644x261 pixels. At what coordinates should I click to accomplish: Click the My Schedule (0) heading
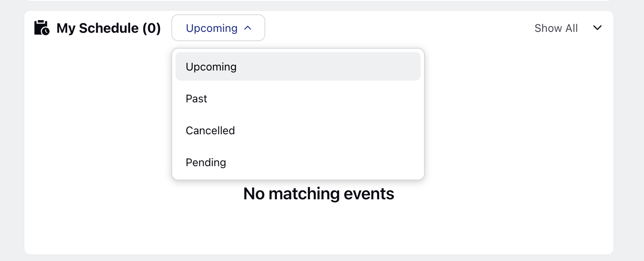[x=109, y=28]
